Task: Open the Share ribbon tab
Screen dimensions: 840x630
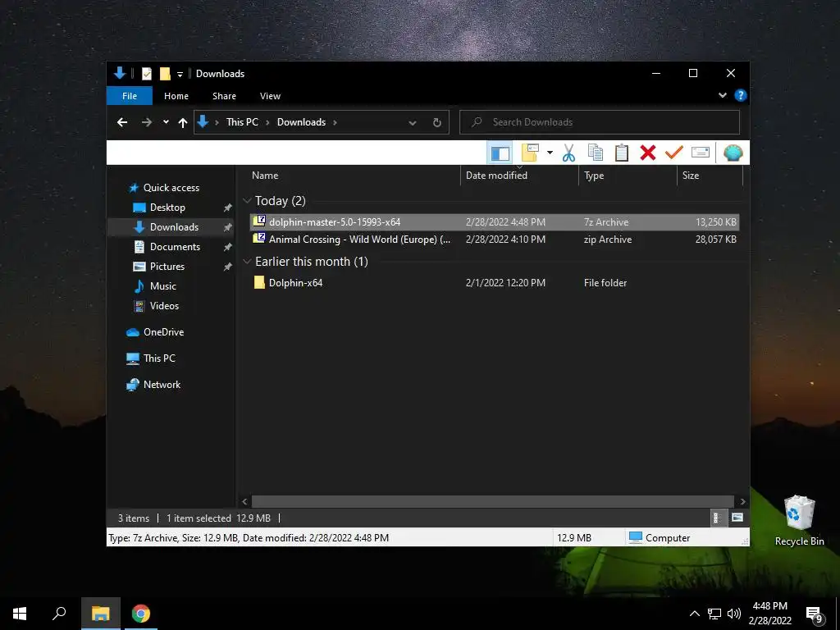Action: (224, 96)
